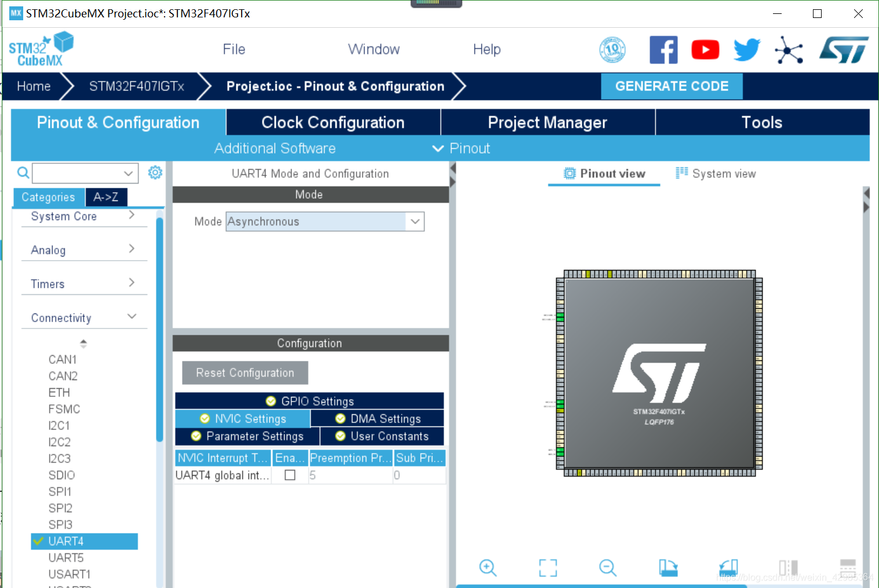The height and width of the screenshot is (588, 879).
Task: Click the STM32CubeMX logo icon
Action: (x=41, y=49)
